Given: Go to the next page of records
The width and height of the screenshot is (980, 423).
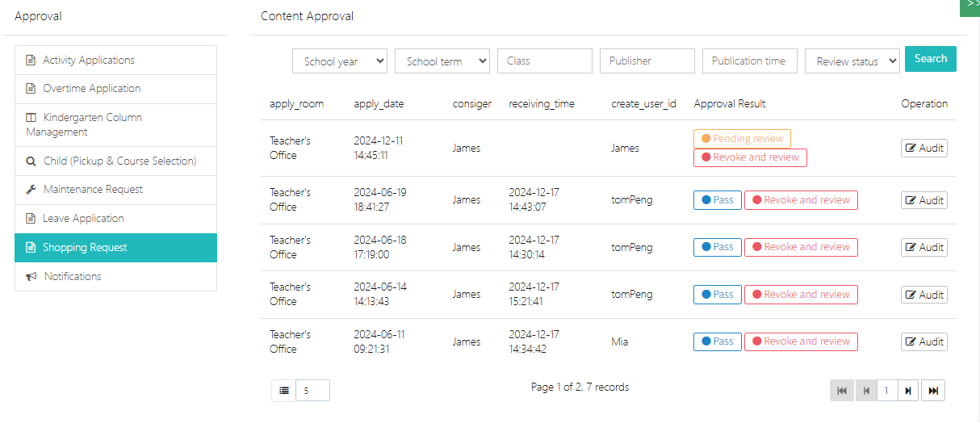Looking at the screenshot, I should [x=908, y=391].
